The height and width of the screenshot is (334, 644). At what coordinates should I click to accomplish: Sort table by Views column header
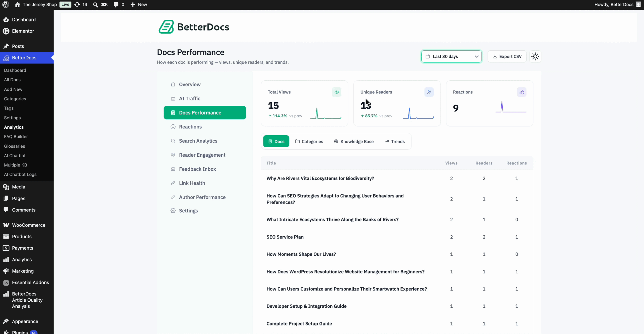(x=451, y=163)
